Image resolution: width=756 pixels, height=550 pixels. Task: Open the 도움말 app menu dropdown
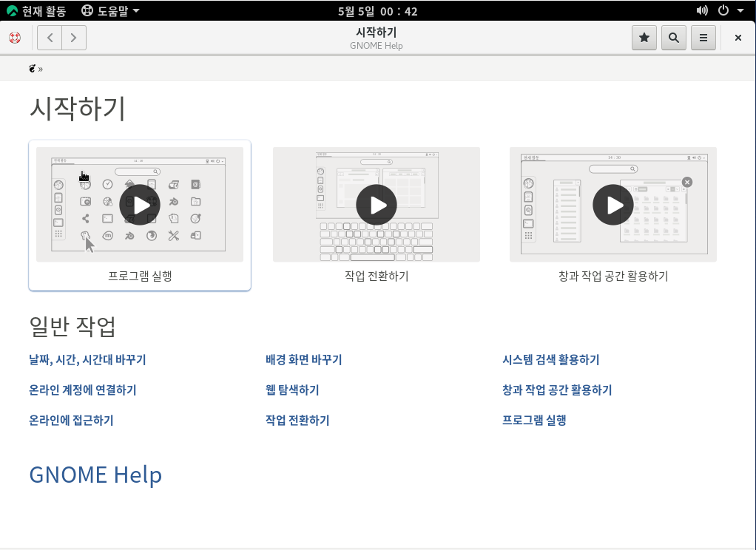coord(110,10)
